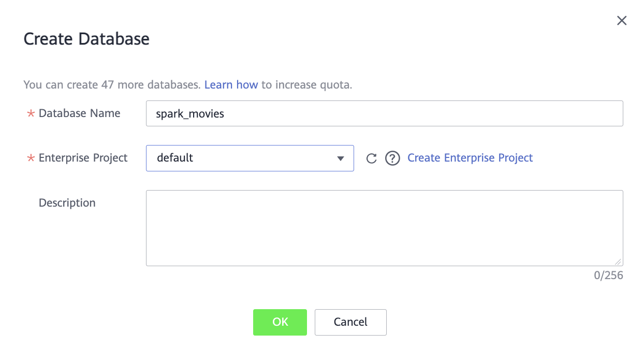The image size is (644, 348).
Task: Focus the Database Name field with spark_movies
Action: pos(384,113)
